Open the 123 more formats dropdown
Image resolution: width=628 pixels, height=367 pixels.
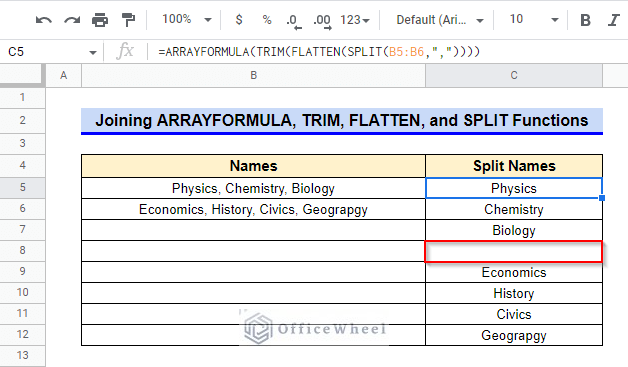[355, 20]
